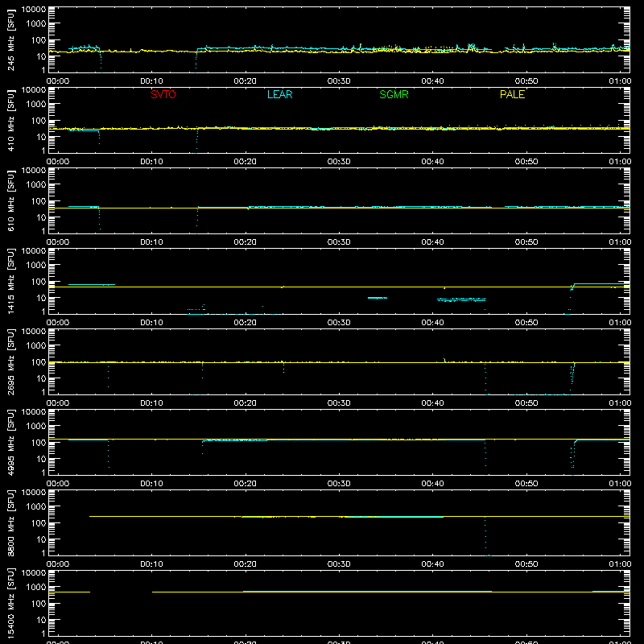Select the 245 MHz [SFU] axis label
The height and width of the screenshot is (644, 644).
coord(11,39)
